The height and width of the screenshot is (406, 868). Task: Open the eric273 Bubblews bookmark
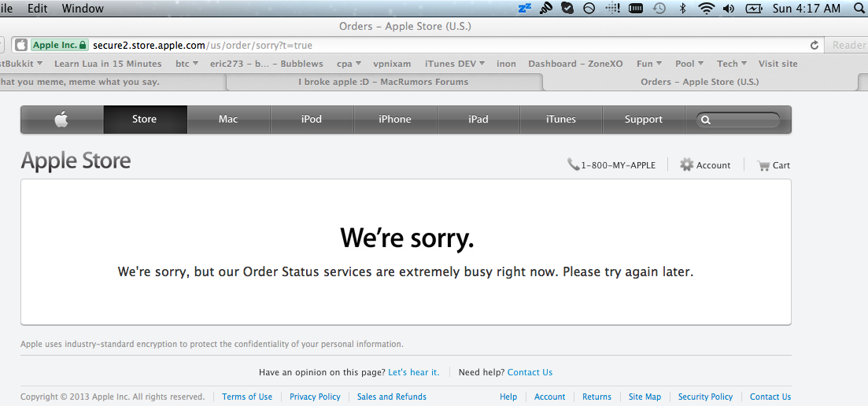[x=266, y=64]
